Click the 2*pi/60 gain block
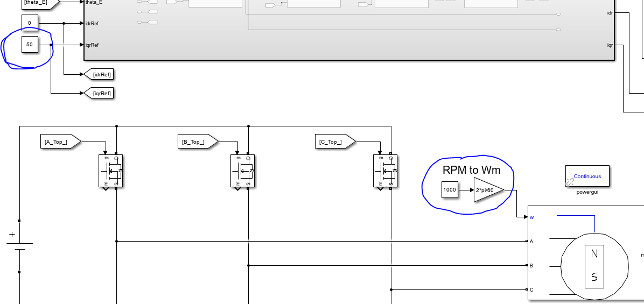Screen dimensions: 644x304 [x=489, y=190]
